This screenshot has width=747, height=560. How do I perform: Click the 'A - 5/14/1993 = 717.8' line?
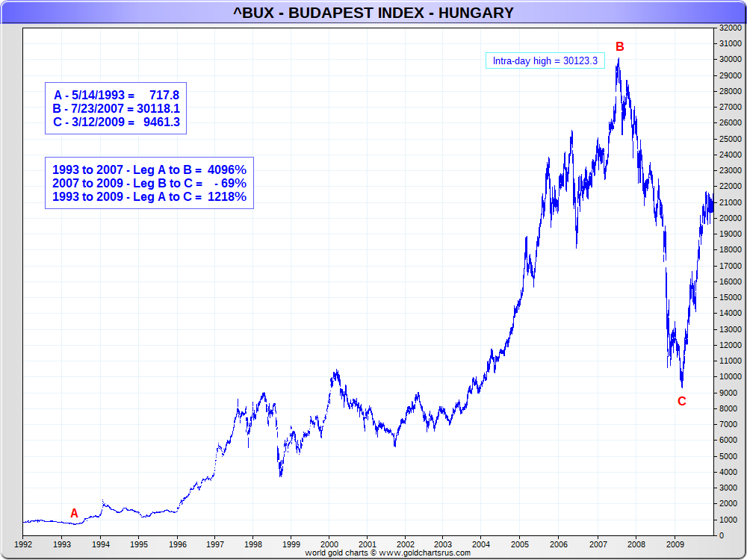pos(117,96)
